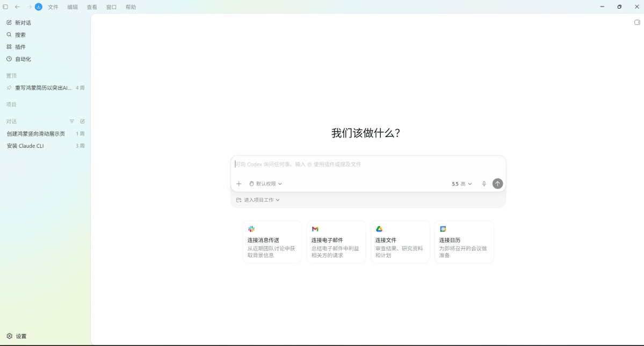Click the new chat pencil icon beside 新对话
The height and width of the screenshot is (346, 644).
9,23
